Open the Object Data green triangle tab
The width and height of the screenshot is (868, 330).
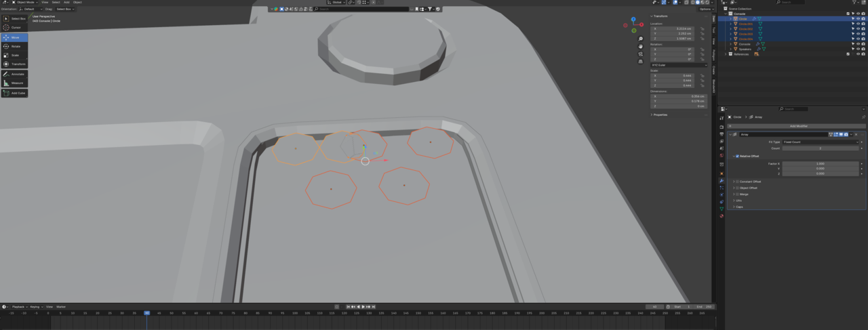(722, 209)
